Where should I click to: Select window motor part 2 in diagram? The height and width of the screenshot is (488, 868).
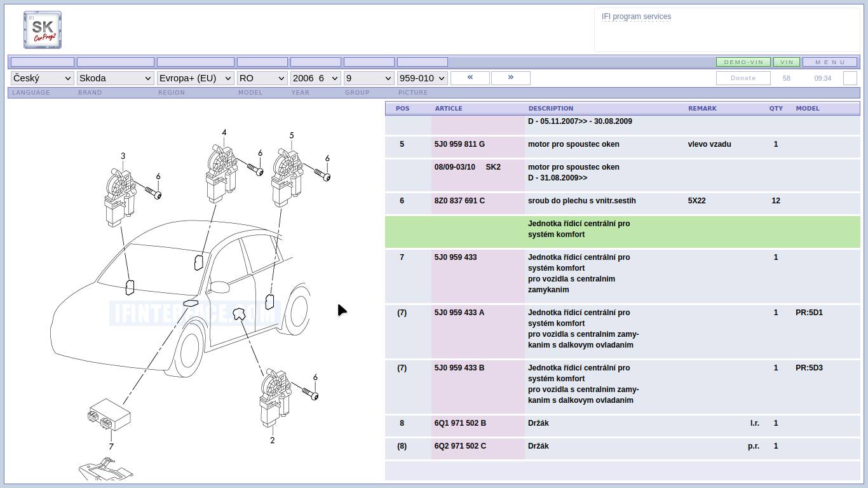point(275,397)
